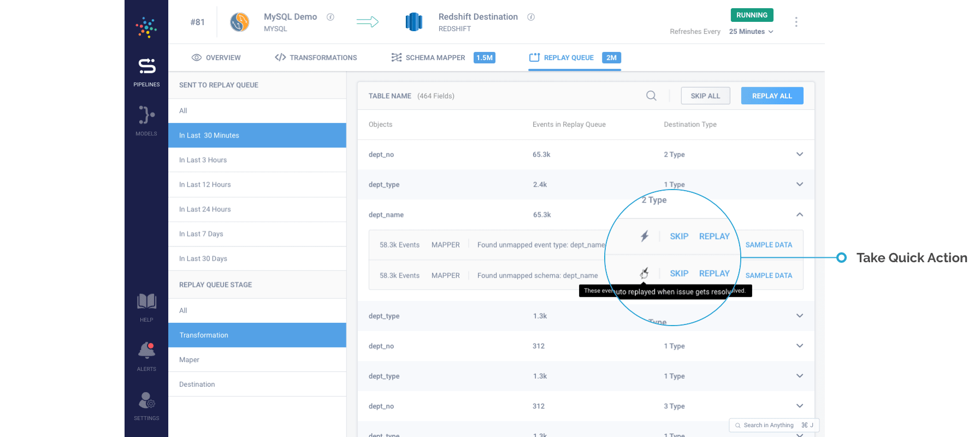
Task: Expand the dept_type row with 2.4k events
Action: pos(800,184)
